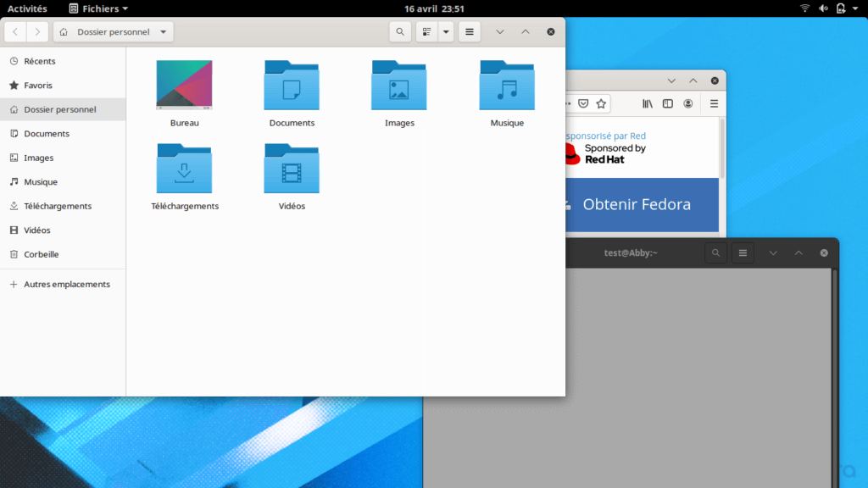The width and height of the screenshot is (868, 488).
Task: Expand the system menu arrow
Action: click(855, 8)
